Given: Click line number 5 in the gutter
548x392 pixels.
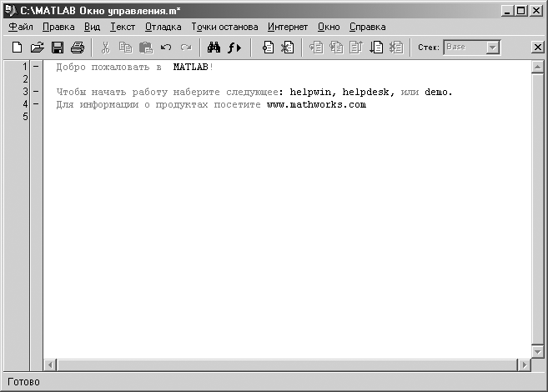Looking at the screenshot, I should click(25, 117).
